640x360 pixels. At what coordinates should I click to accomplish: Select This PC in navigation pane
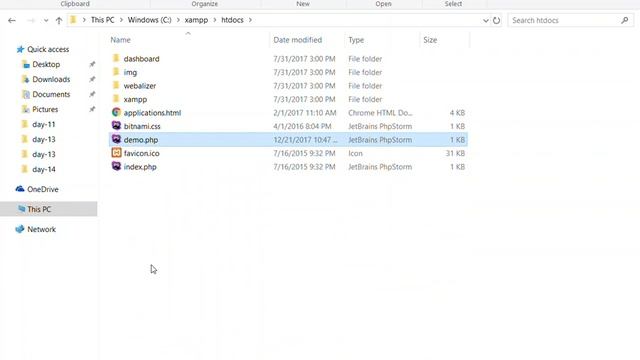pyautogui.click(x=49, y=209)
